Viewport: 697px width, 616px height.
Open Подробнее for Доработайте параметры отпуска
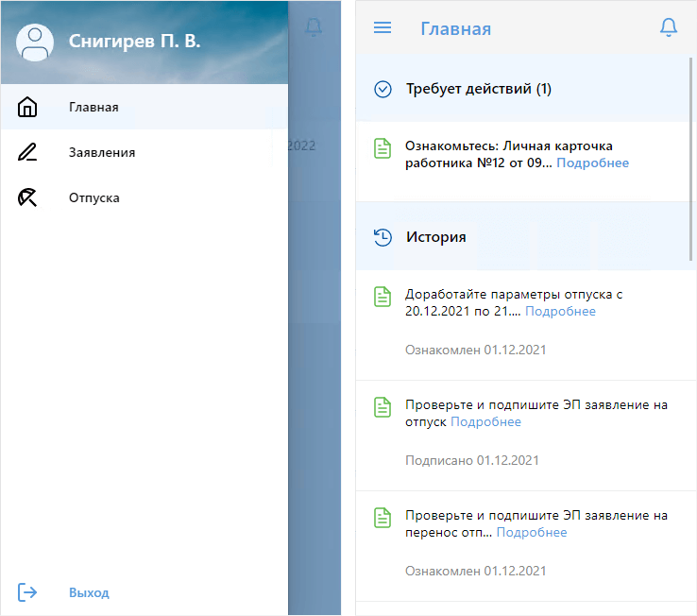click(x=560, y=311)
